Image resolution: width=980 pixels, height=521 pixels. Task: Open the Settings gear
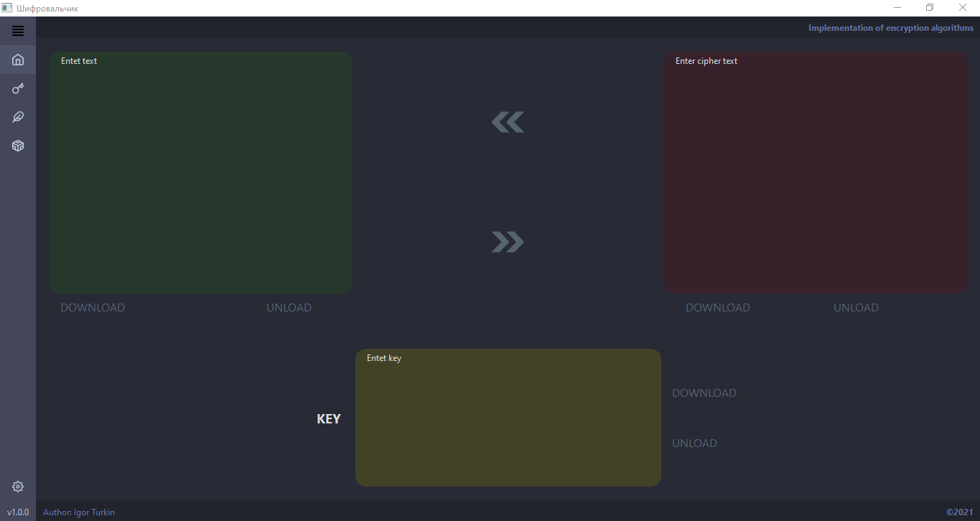tap(17, 486)
